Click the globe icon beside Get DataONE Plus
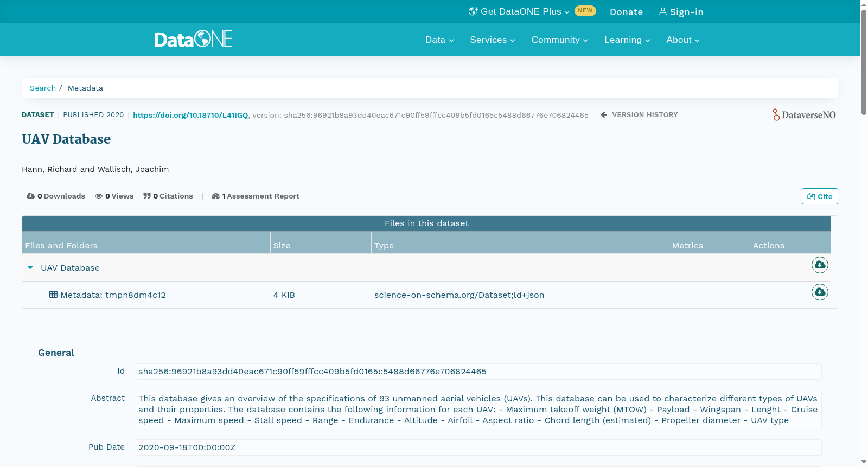Viewport: 868px width, 467px height. coord(473,11)
